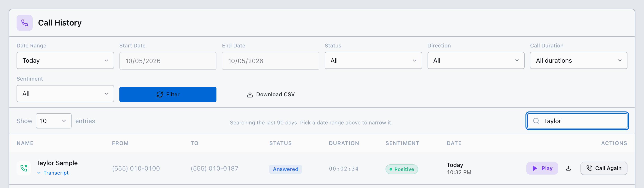Click the DATE column header
This screenshot has height=188, width=644.
pyautogui.click(x=454, y=143)
